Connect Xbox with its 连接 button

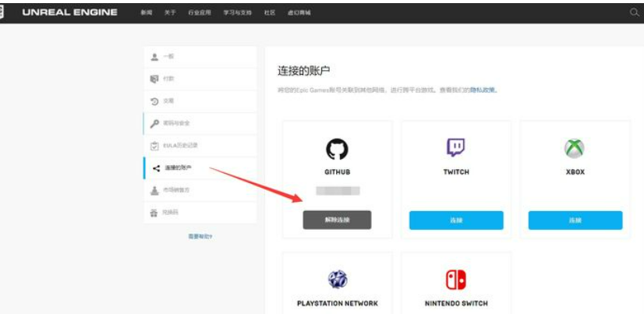coord(575,221)
